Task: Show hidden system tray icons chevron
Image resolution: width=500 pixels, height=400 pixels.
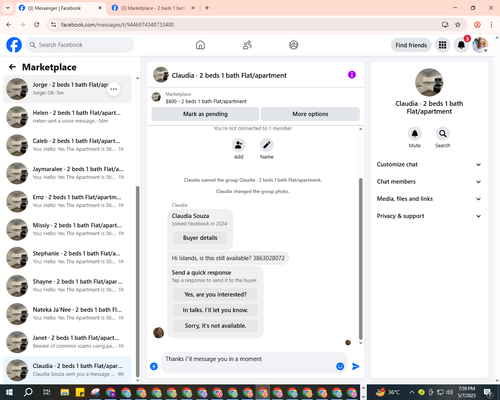Action: pyautogui.click(x=412, y=392)
